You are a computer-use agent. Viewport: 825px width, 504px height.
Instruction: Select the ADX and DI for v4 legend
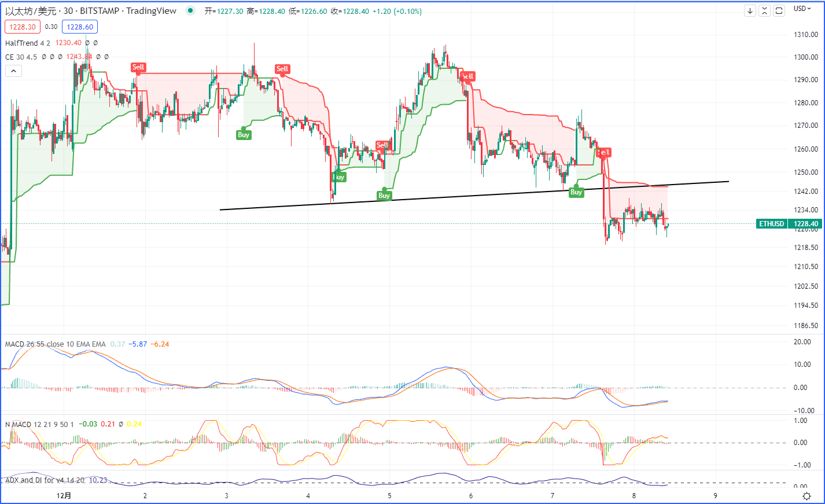point(45,480)
